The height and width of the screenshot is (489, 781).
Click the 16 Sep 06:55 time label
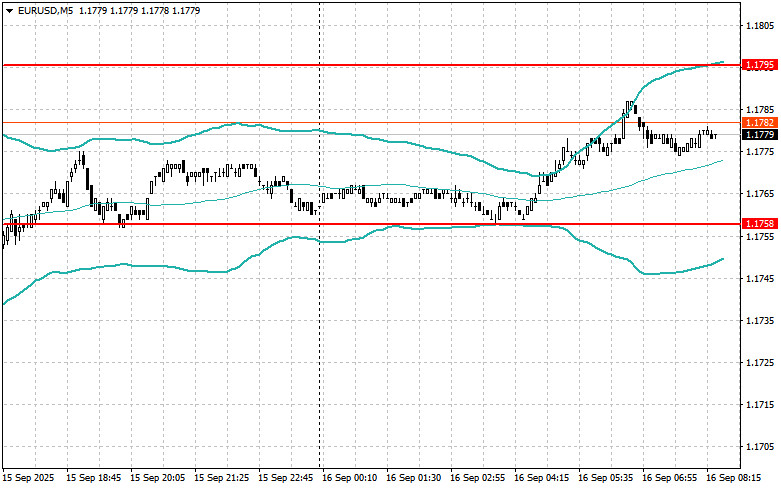tap(669, 478)
